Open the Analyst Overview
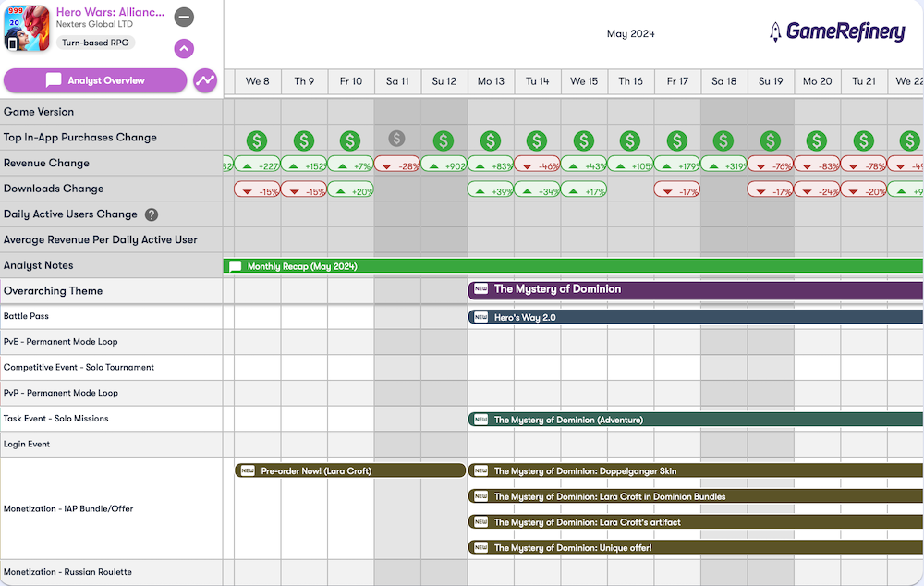924x586 pixels. coord(95,80)
